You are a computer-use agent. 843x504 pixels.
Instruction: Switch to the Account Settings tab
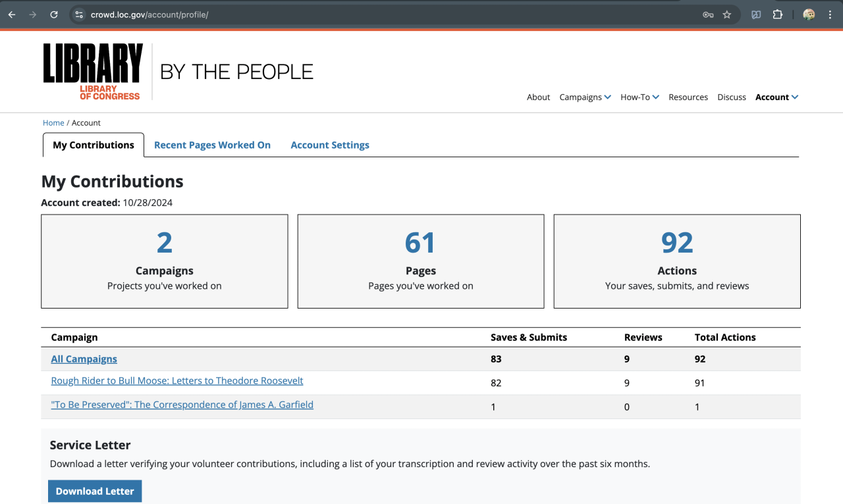[x=330, y=145]
